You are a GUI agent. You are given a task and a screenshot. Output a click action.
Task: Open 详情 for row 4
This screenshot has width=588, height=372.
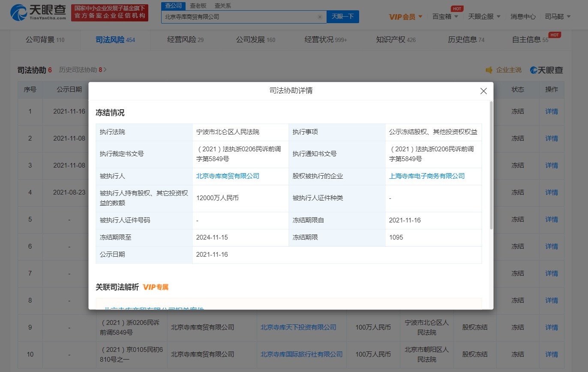coord(552,192)
